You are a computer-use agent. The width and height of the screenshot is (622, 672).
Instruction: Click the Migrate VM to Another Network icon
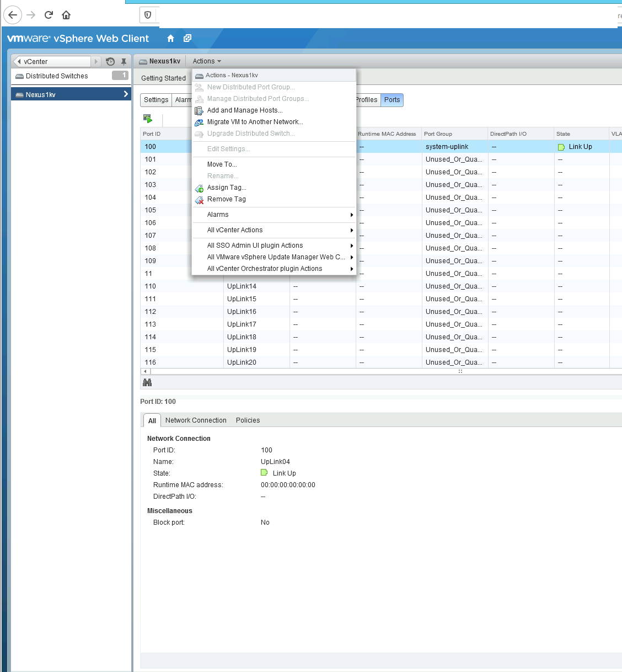(x=199, y=122)
